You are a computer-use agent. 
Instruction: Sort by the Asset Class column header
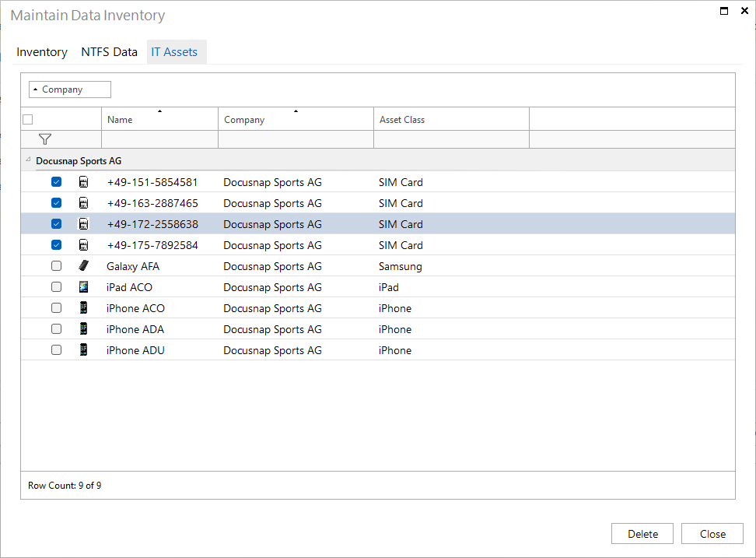[x=451, y=119]
